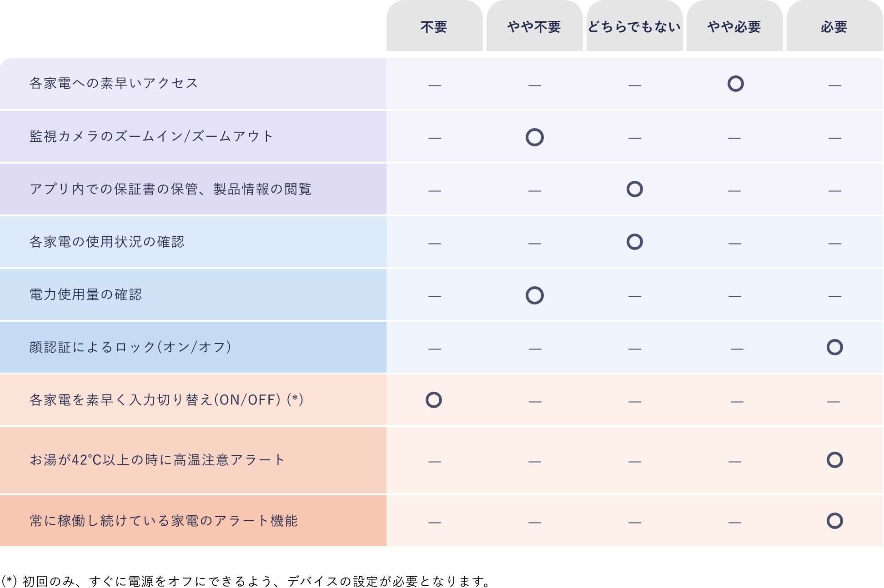
Task: Click the 電力使用量の確認 row label
Action: tap(85, 295)
